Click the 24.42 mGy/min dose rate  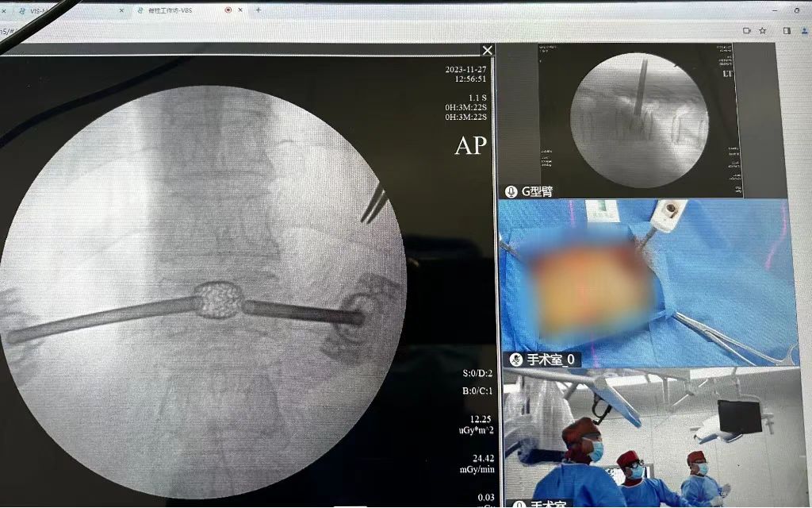click(x=477, y=464)
